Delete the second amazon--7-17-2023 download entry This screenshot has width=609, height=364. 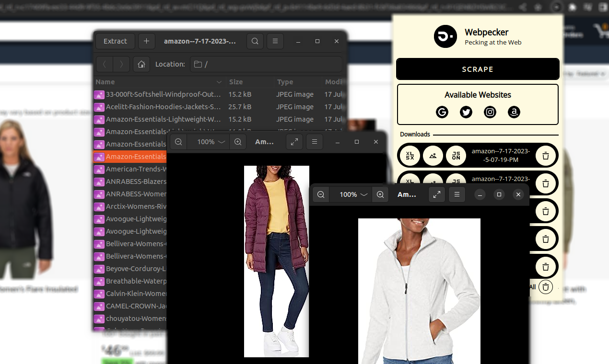point(545,183)
